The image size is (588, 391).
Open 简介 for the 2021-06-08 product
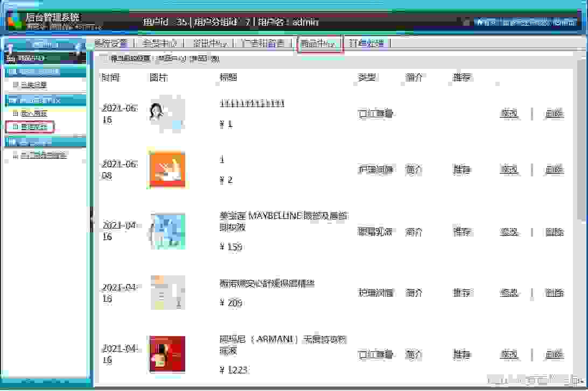click(x=414, y=169)
